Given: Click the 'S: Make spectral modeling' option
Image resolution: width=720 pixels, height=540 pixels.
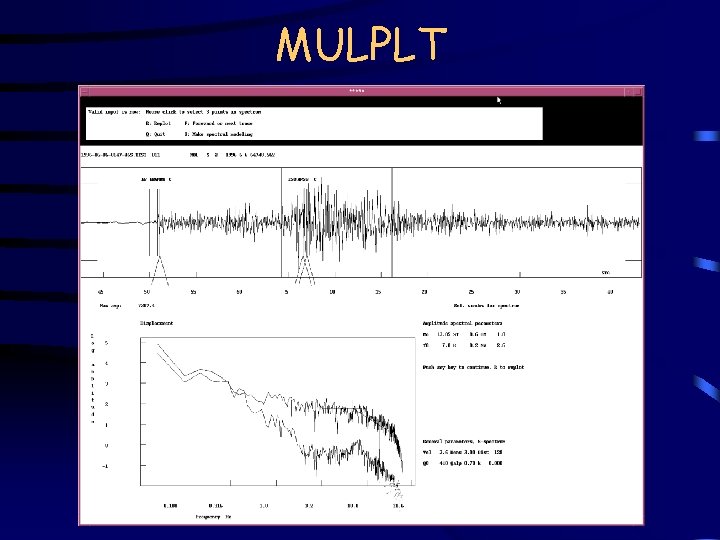Looking at the screenshot, I should coord(219,134).
